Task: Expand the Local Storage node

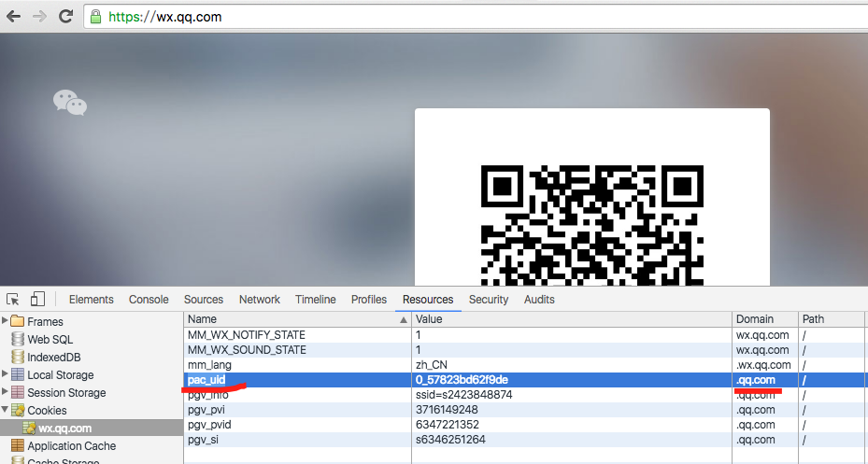Action: point(5,374)
